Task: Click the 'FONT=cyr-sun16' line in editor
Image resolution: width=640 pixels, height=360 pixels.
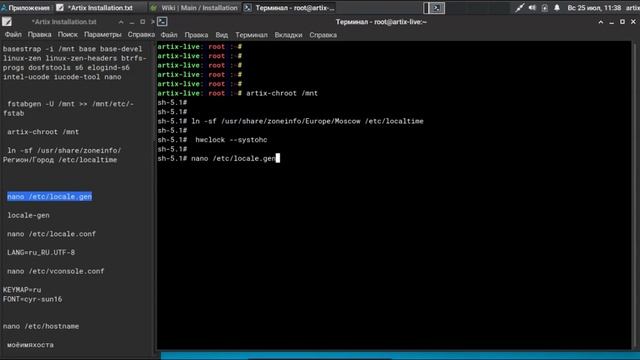Action: click(x=33, y=299)
